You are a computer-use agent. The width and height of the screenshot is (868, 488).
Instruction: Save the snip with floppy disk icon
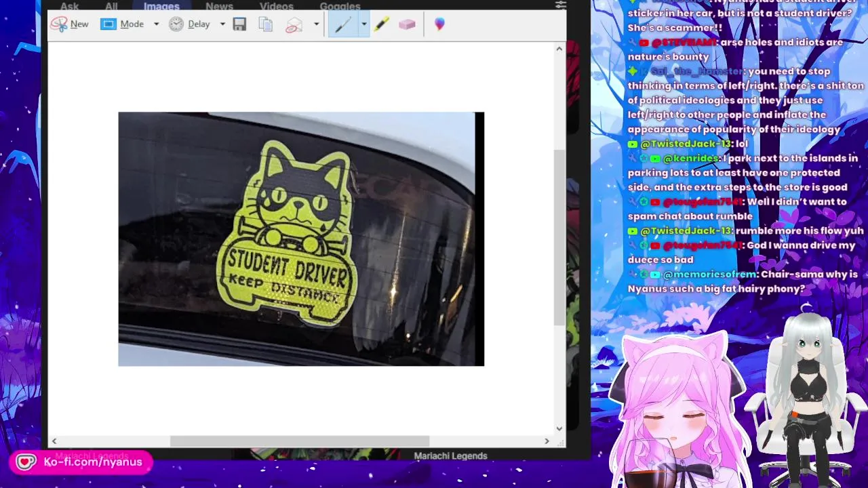click(239, 24)
